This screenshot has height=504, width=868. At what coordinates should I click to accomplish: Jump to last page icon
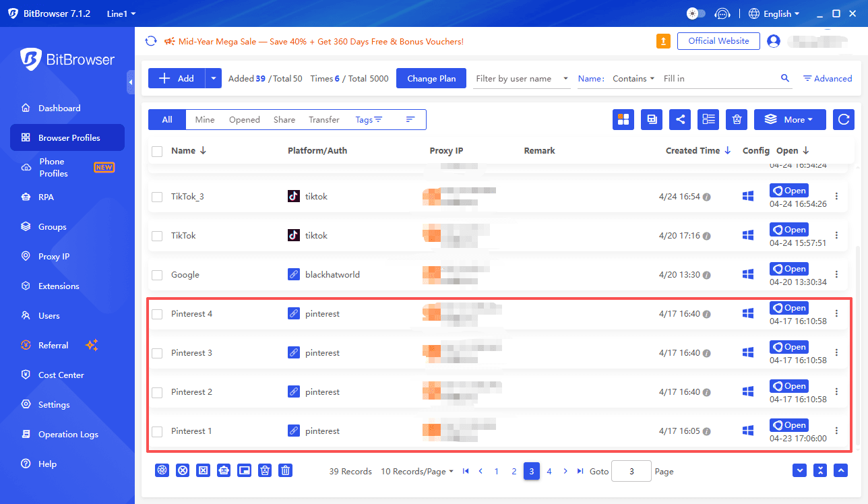pyautogui.click(x=580, y=471)
